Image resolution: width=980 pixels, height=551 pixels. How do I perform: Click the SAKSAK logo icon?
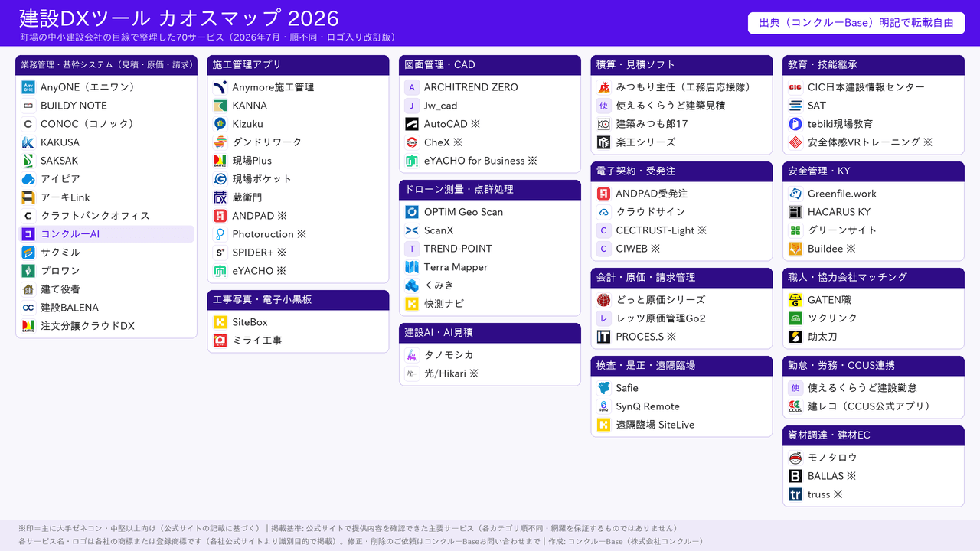click(x=28, y=161)
